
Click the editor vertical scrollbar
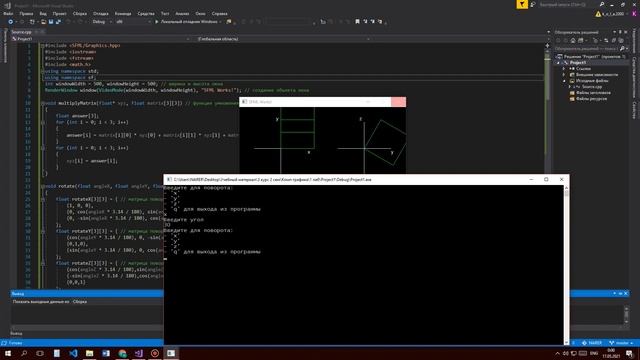tap(547, 167)
